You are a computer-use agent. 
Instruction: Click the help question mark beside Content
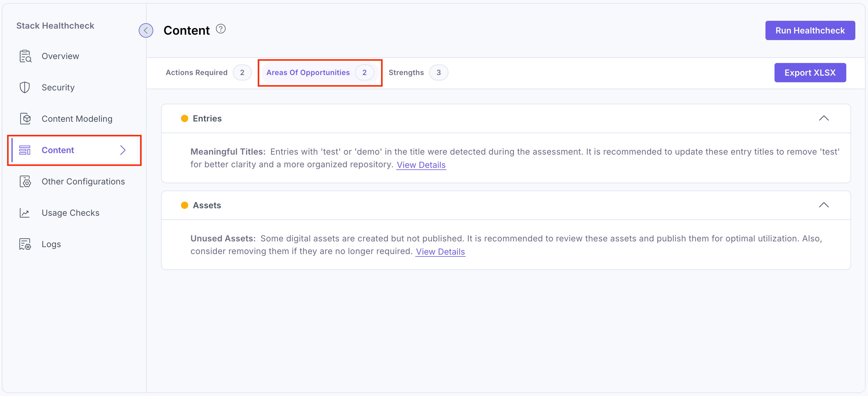[x=221, y=29]
